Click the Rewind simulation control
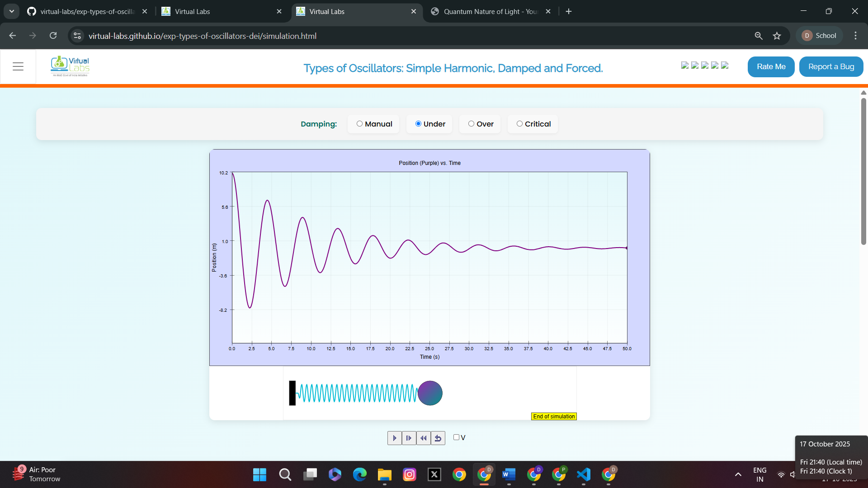 [424, 437]
